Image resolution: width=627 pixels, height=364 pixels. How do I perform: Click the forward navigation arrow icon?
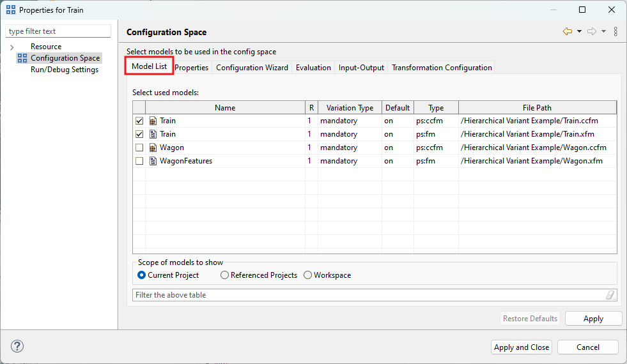591,31
